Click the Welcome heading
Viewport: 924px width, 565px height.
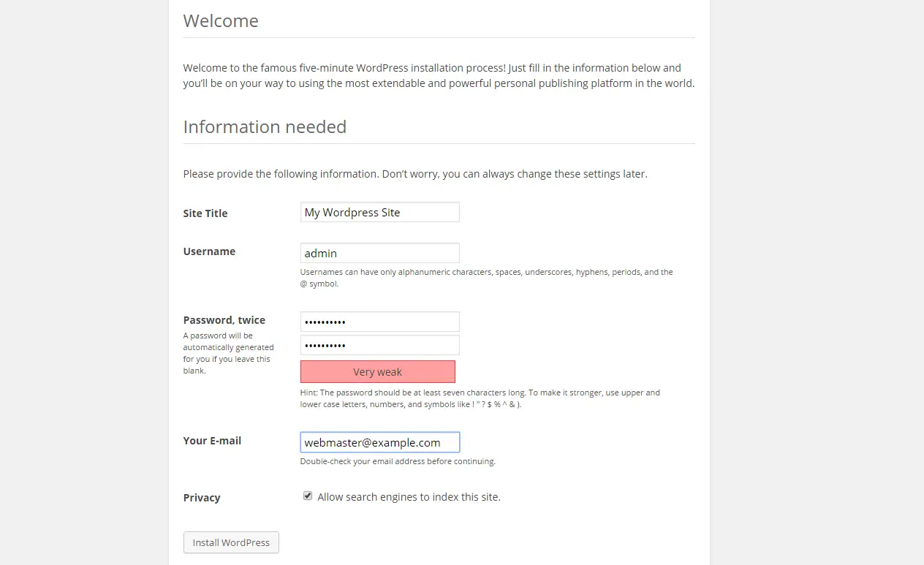(x=221, y=20)
